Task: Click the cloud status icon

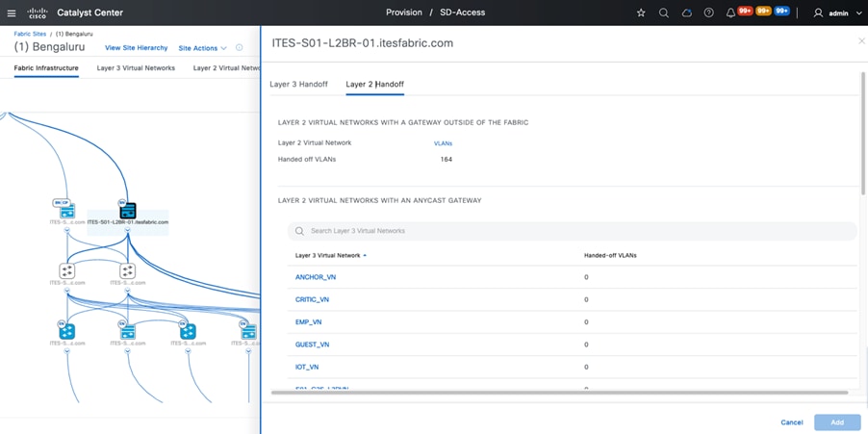Action: click(x=686, y=13)
